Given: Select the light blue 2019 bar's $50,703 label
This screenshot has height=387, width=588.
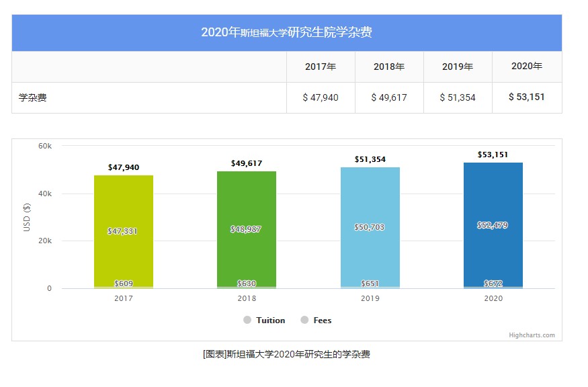Looking at the screenshot, I should point(370,228).
